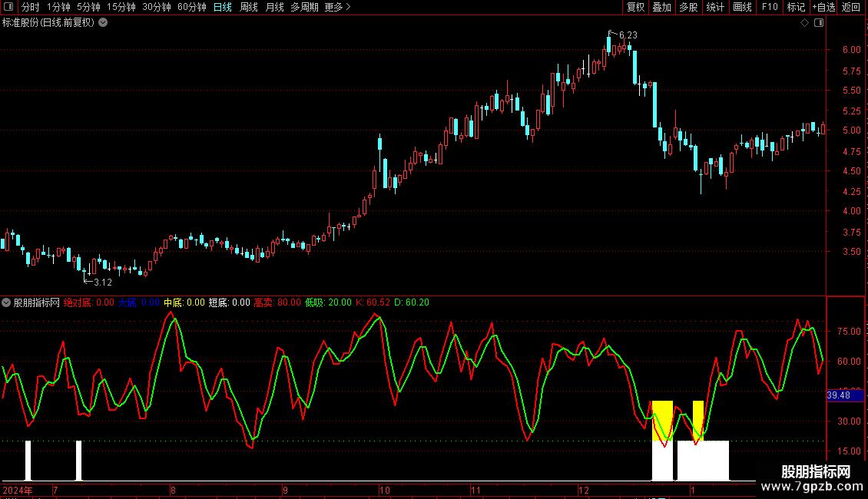
Task: Click the diamond icon above chart
Action: pyautogui.click(x=805, y=23)
